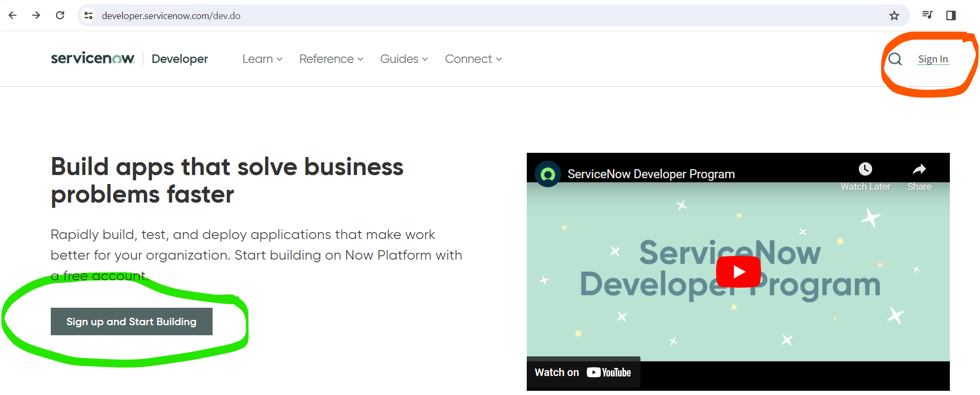Bookmark this page with star icon
The image size is (980, 395).
pyautogui.click(x=894, y=16)
